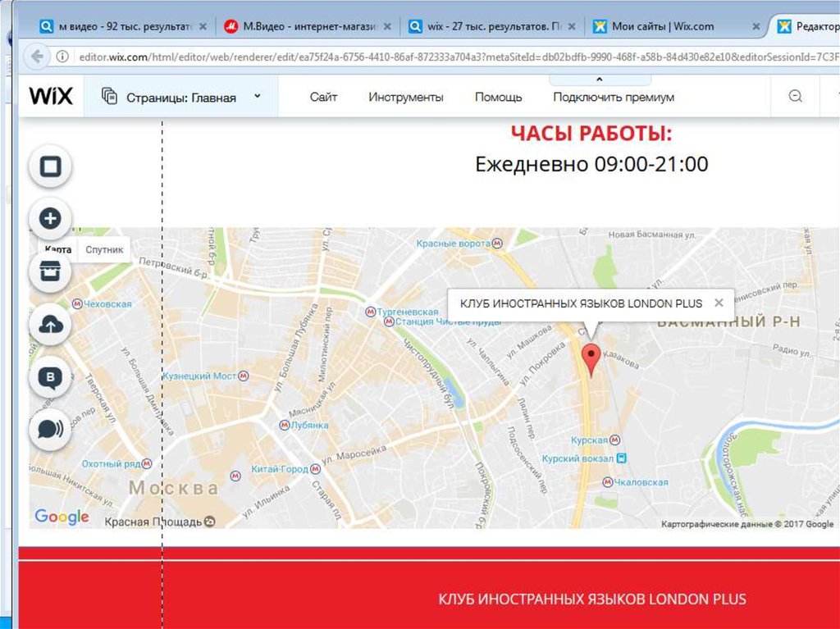Close the London Plus map info bubble

click(719, 303)
